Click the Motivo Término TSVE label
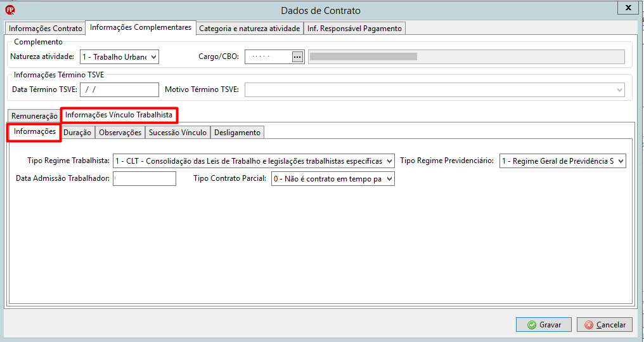Screen dimensions: 644x342 [x=202, y=89]
